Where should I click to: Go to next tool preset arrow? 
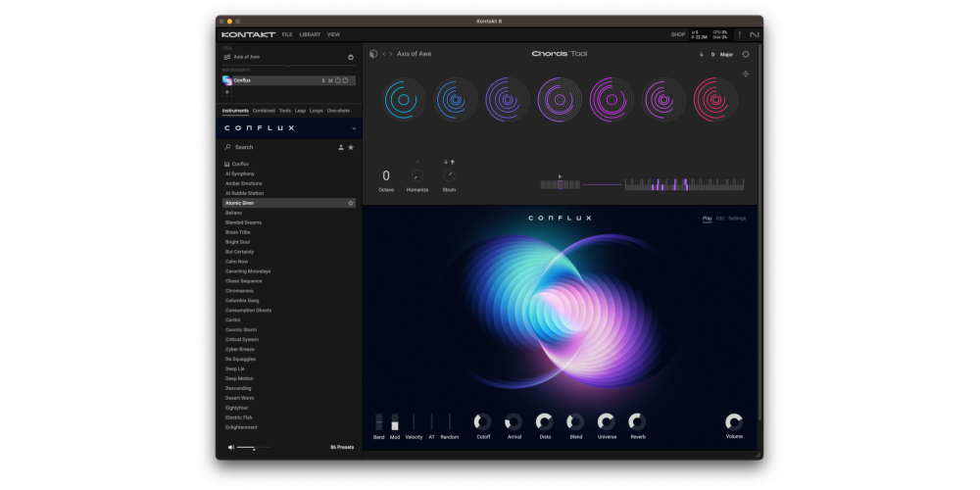coord(391,54)
